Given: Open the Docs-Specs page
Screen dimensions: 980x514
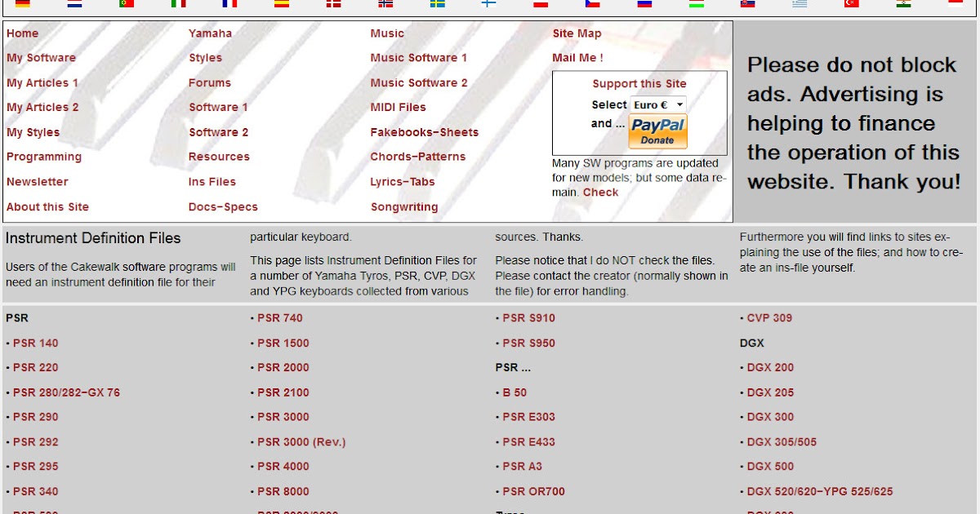Looking at the screenshot, I should click(x=223, y=206).
